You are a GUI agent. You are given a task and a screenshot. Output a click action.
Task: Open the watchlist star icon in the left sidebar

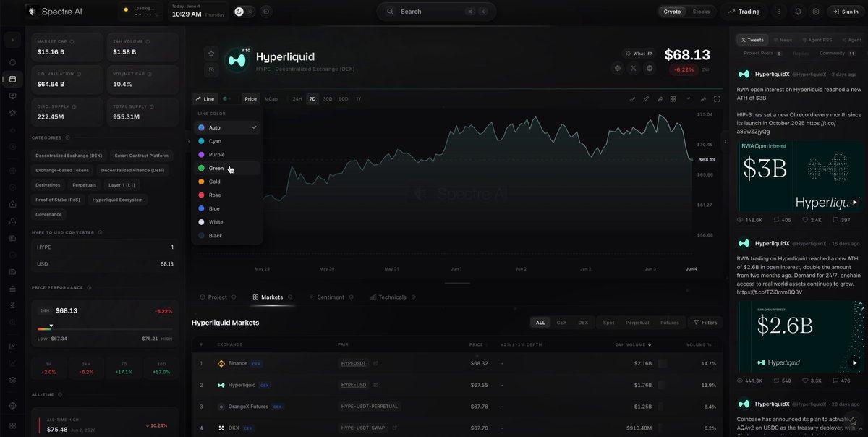pyautogui.click(x=12, y=113)
